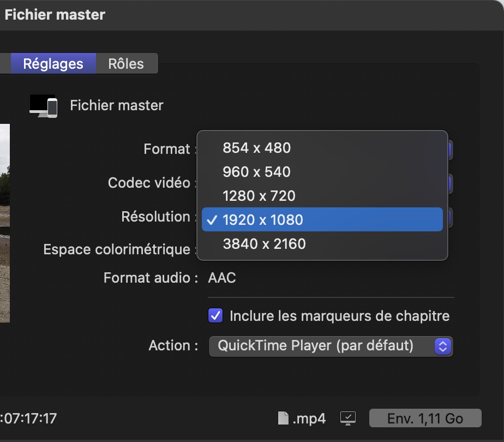The image size is (504, 442).
Task: Click the Action dropdown stepper arrows
Action: [x=442, y=346]
